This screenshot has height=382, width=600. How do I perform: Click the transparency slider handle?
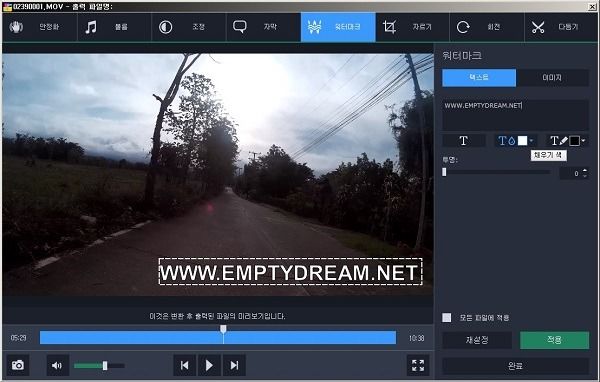tap(444, 172)
